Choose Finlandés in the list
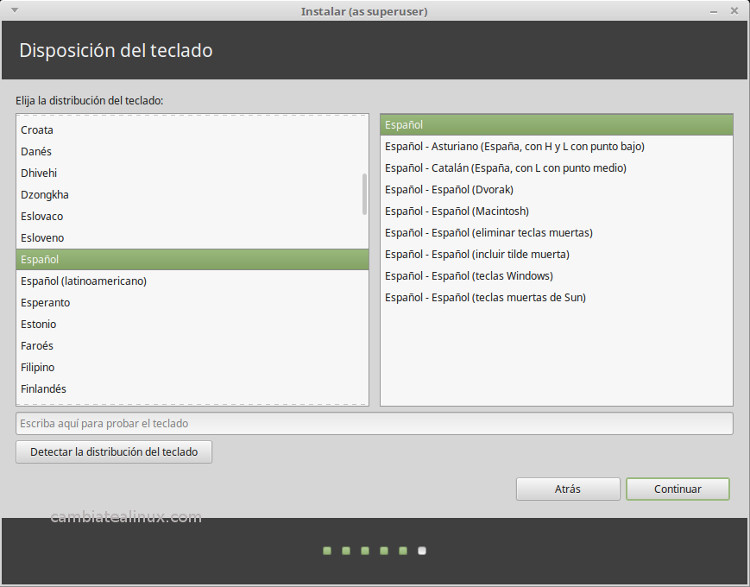Image resolution: width=750 pixels, height=587 pixels. point(192,388)
